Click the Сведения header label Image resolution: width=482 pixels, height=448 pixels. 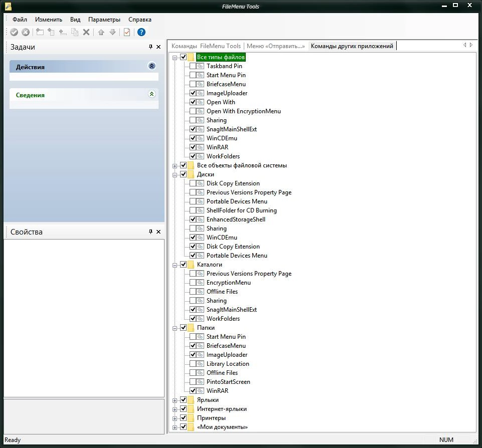pyautogui.click(x=30, y=95)
